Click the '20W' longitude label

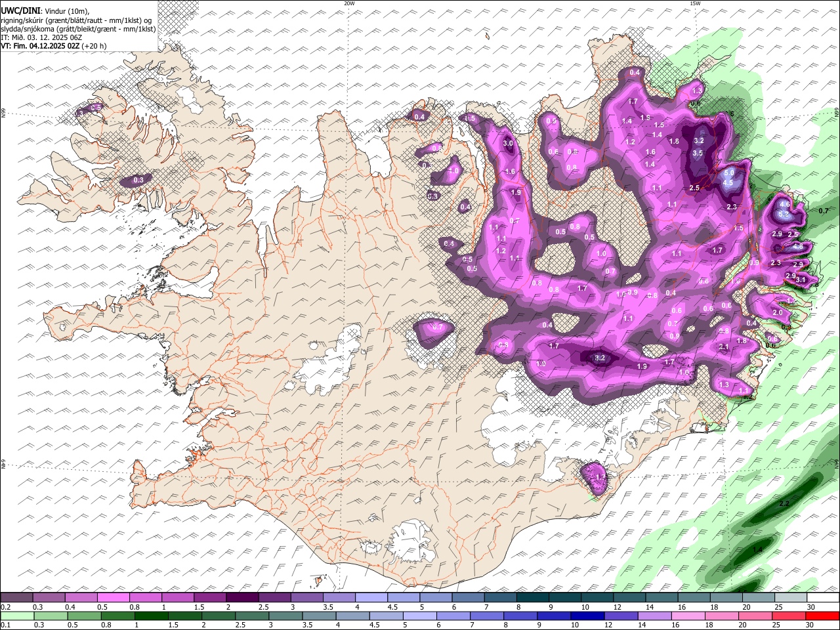[350, 3]
